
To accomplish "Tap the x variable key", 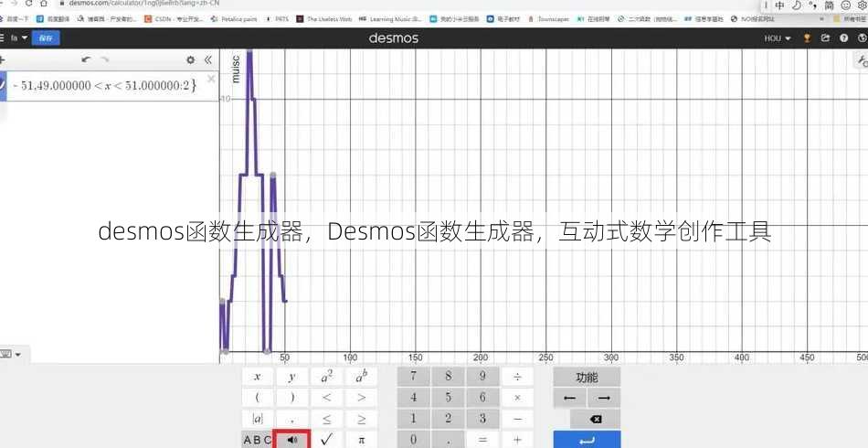I will [258, 377].
